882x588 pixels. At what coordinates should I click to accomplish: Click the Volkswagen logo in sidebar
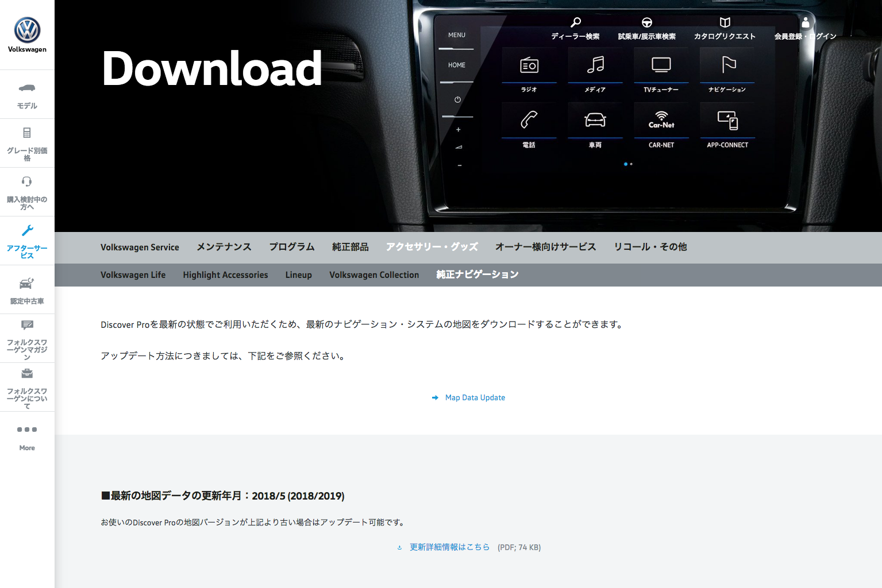coord(27,30)
